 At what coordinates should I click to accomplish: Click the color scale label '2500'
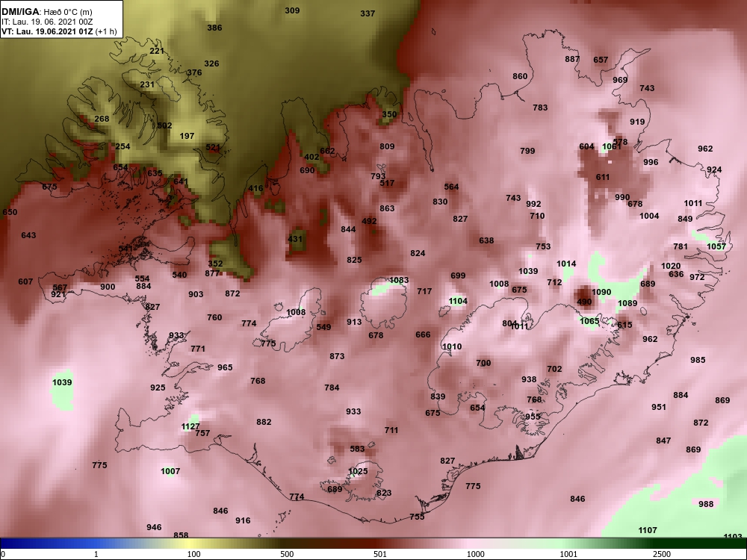[x=662, y=554]
